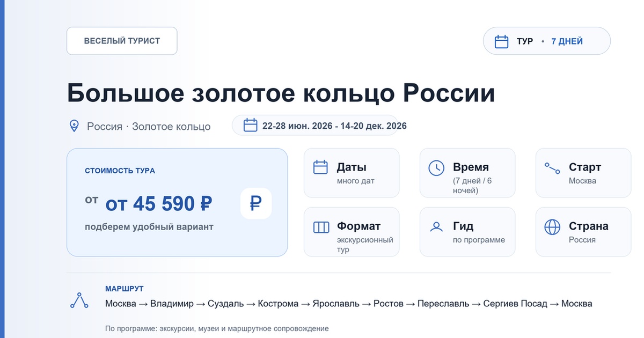This screenshot has width=644, height=338.
Task: Click the Большое золотое кольцо России heading
Action: (x=281, y=93)
